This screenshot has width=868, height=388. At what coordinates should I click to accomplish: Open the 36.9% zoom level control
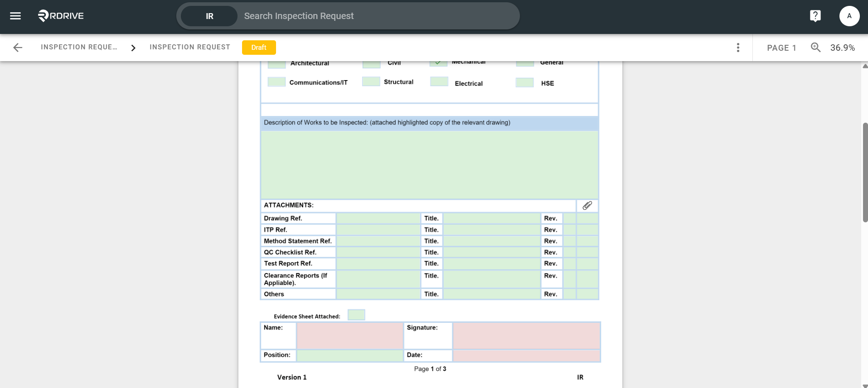pos(842,48)
